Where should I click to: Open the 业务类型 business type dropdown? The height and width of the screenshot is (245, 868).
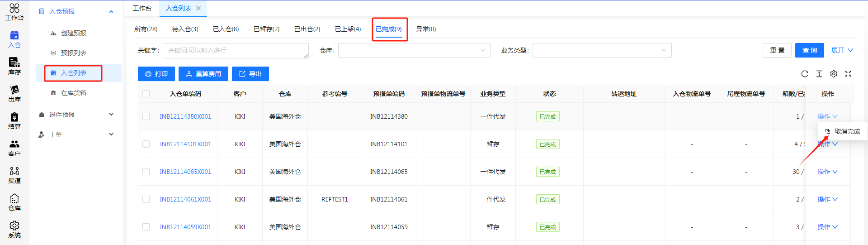(x=602, y=50)
